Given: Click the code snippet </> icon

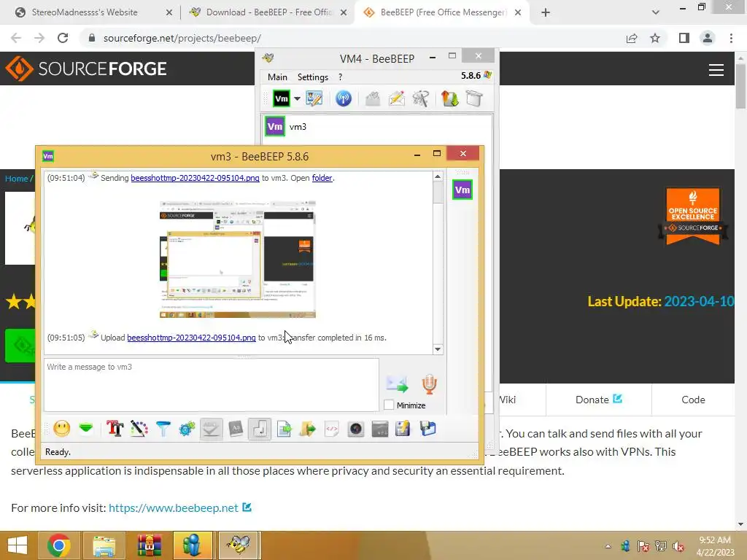Looking at the screenshot, I should pos(332,429).
